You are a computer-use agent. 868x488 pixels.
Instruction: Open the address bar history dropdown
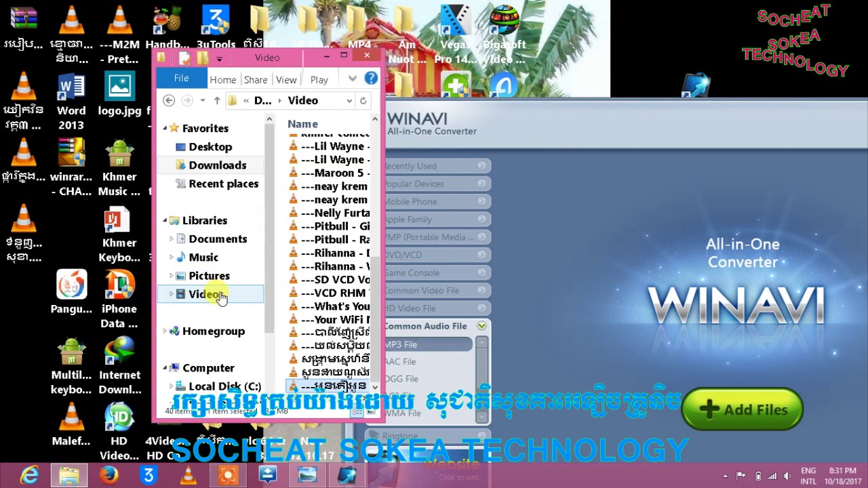point(349,100)
